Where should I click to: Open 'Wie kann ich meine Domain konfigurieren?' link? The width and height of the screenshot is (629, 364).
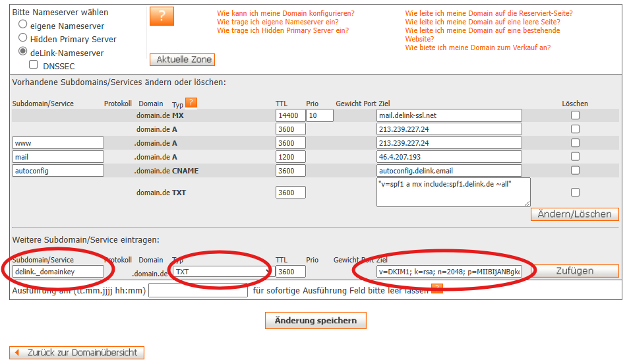tap(285, 13)
